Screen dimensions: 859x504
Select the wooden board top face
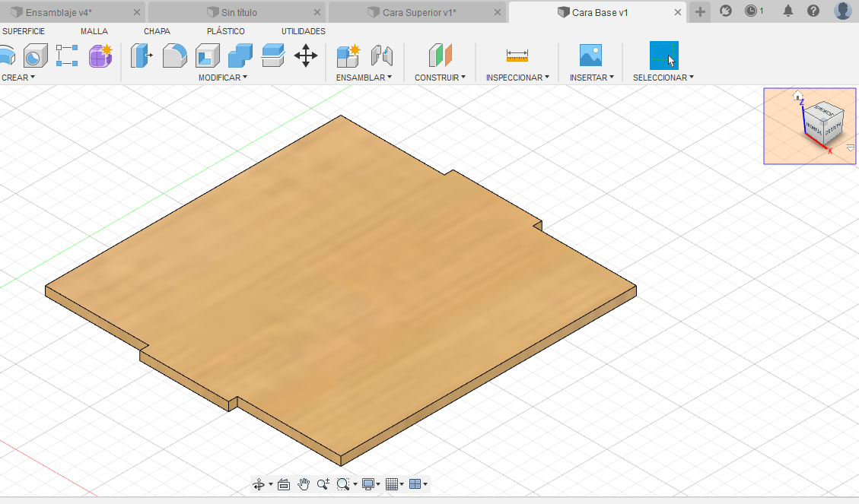[339, 284]
